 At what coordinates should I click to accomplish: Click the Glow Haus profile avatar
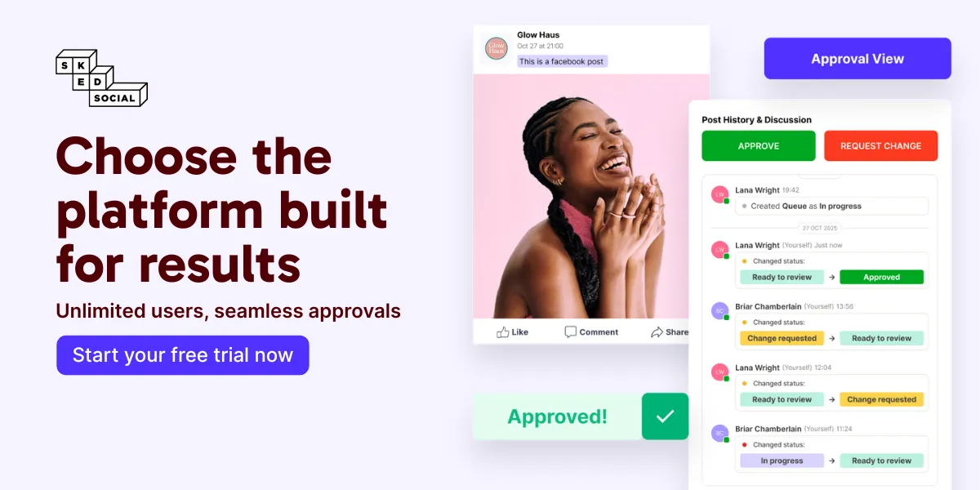[x=496, y=48]
